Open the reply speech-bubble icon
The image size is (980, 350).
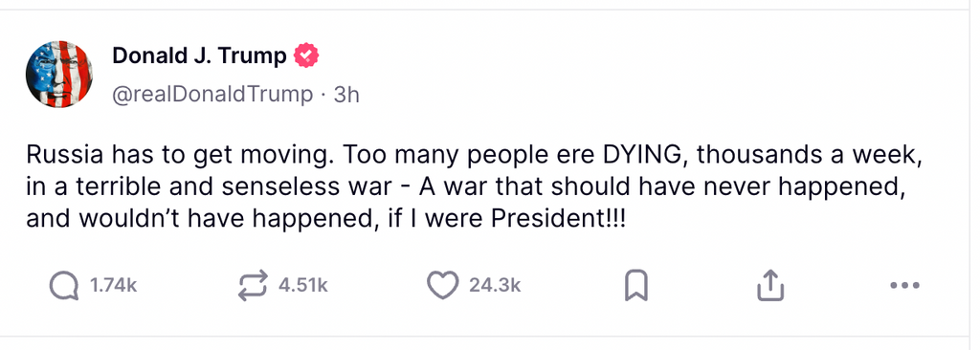[x=64, y=286]
